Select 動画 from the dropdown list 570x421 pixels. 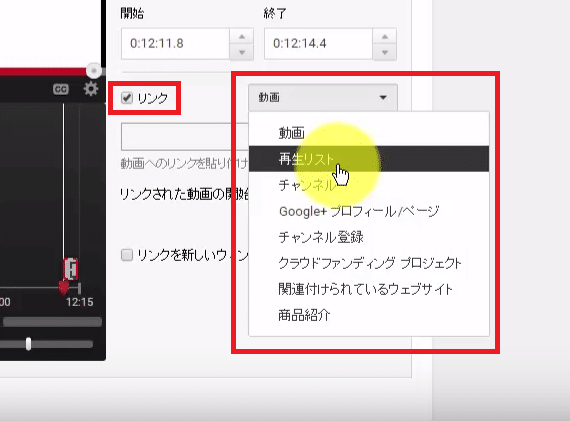pos(369,133)
